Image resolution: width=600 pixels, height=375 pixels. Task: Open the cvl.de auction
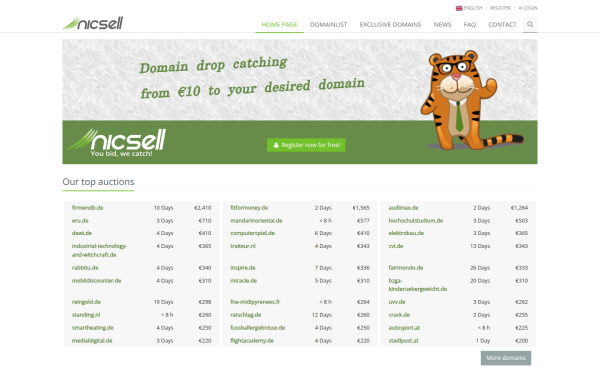(x=396, y=246)
